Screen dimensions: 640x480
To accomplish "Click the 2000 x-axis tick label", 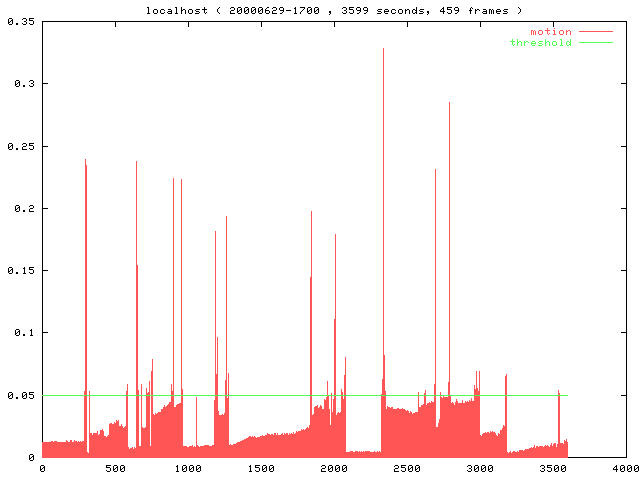I will (x=334, y=468).
